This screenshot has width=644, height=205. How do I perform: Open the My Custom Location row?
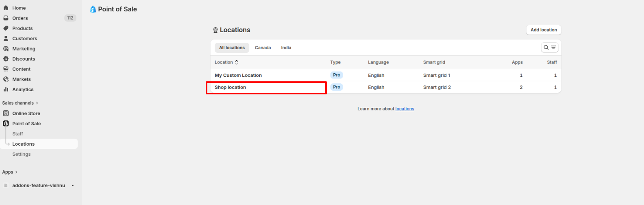coord(238,75)
